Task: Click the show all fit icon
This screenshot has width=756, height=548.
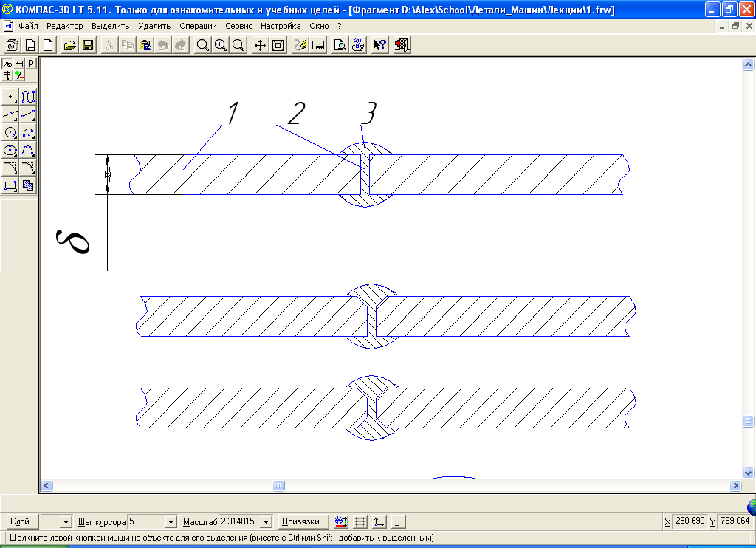Action: pos(278,45)
